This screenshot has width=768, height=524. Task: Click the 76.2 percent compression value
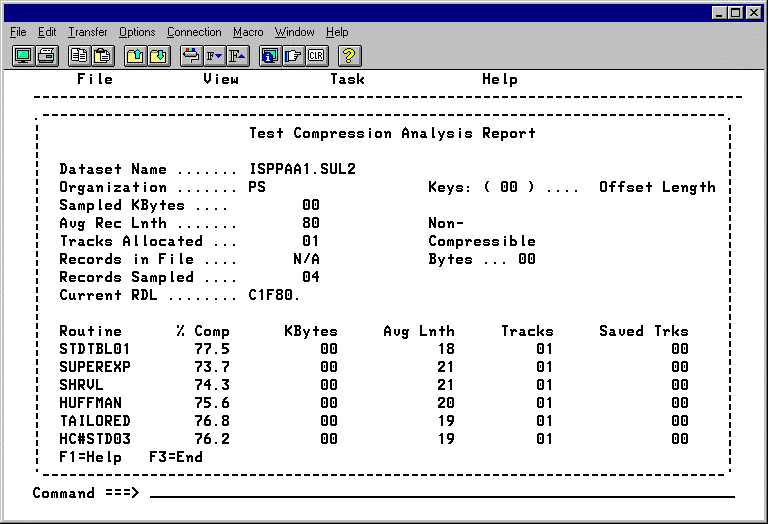(x=212, y=439)
